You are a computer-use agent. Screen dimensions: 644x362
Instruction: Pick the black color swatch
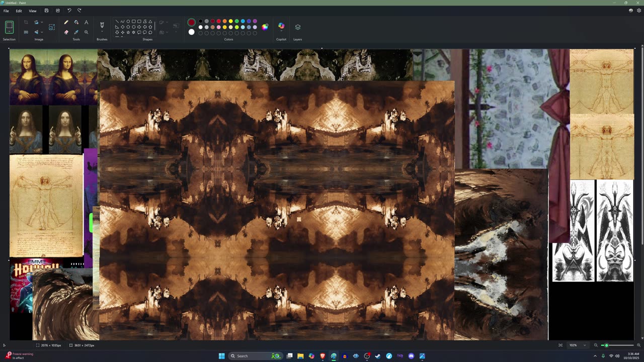[200, 21]
